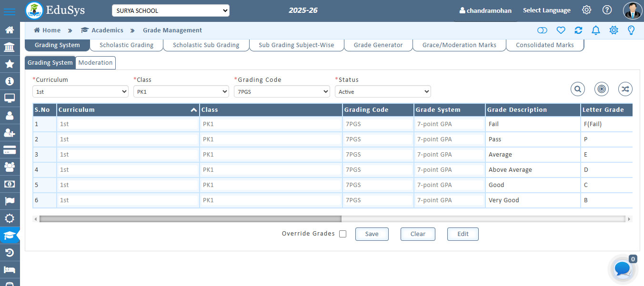Click the graduation cap sidebar icon

(x=10, y=235)
